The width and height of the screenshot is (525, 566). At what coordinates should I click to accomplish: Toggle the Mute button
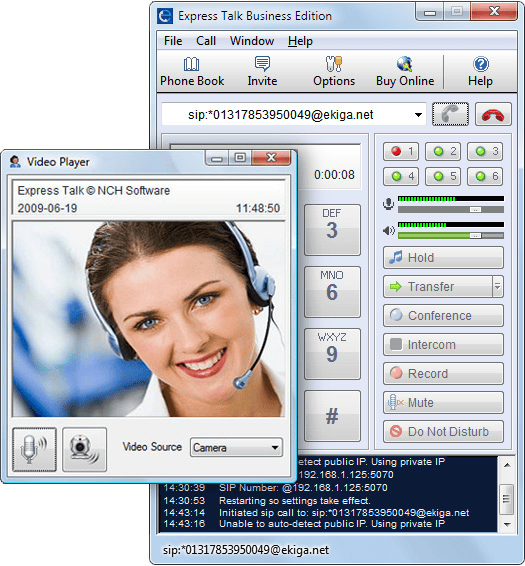tap(443, 402)
